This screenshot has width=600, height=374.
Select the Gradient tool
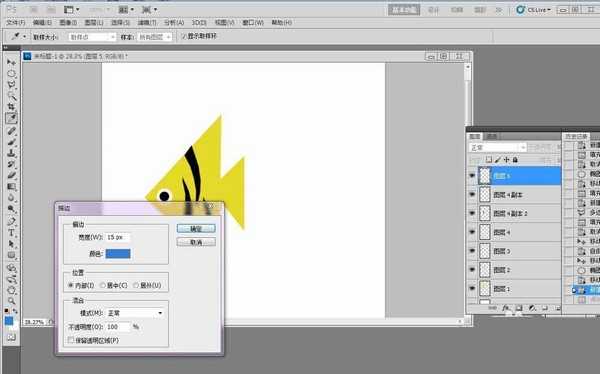pyautogui.click(x=11, y=187)
